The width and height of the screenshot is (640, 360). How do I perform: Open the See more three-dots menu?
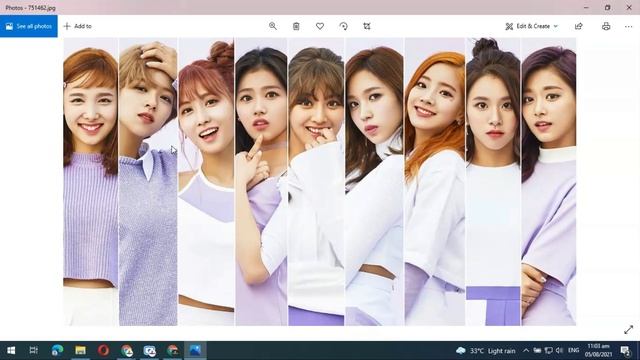tap(628, 27)
